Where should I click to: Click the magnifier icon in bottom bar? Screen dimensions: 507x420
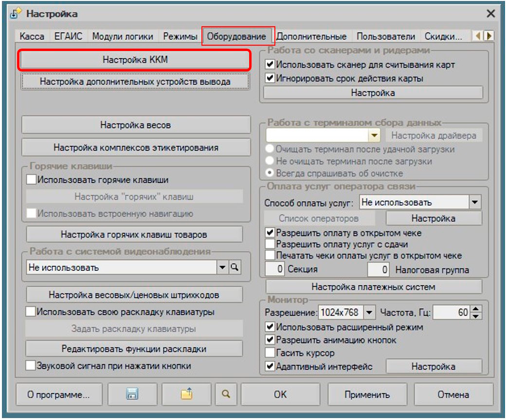point(225,394)
